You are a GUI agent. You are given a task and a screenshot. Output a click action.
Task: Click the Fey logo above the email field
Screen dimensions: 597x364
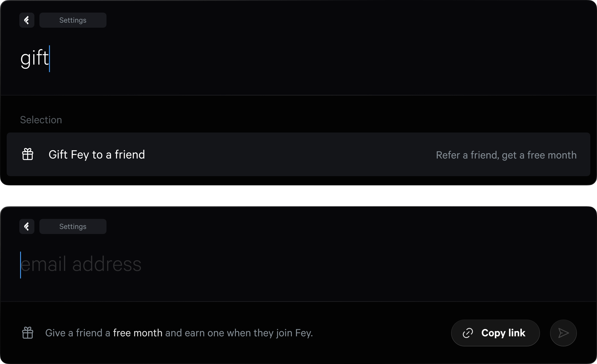click(x=27, y=226)
